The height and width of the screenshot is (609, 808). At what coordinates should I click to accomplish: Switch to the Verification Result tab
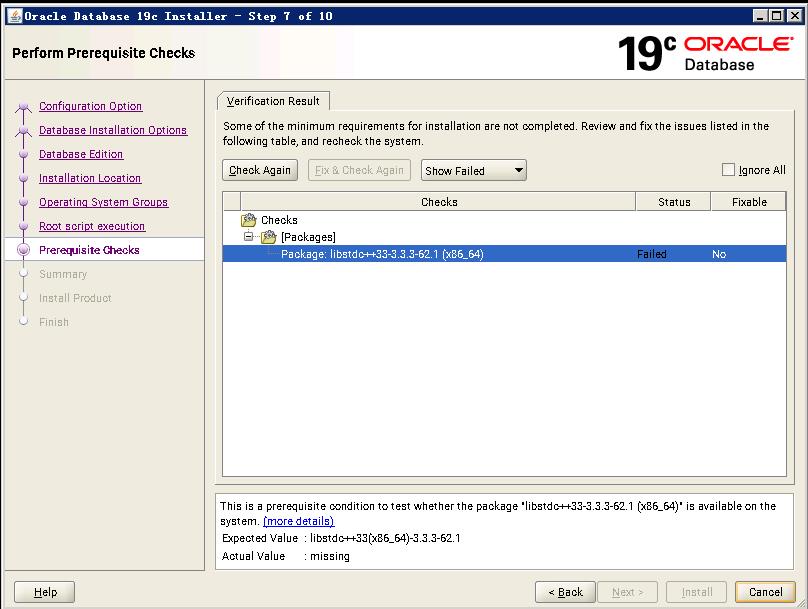point(273,101)
